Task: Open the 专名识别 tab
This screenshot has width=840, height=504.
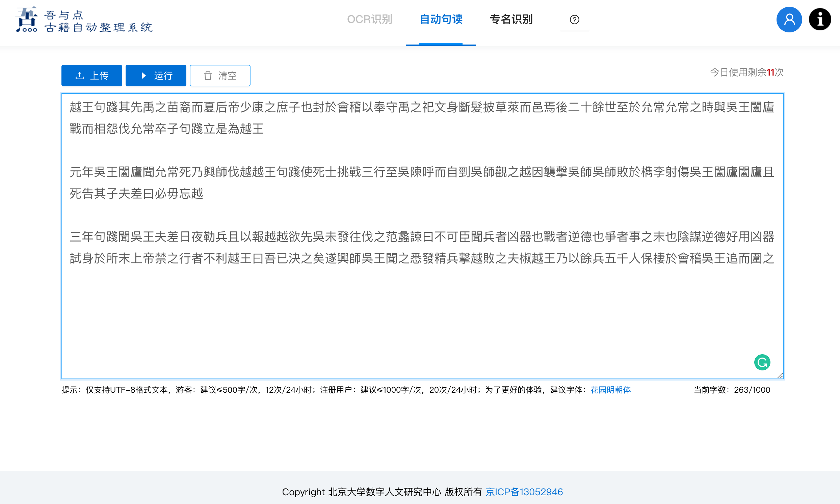Action: coord(511,19)
